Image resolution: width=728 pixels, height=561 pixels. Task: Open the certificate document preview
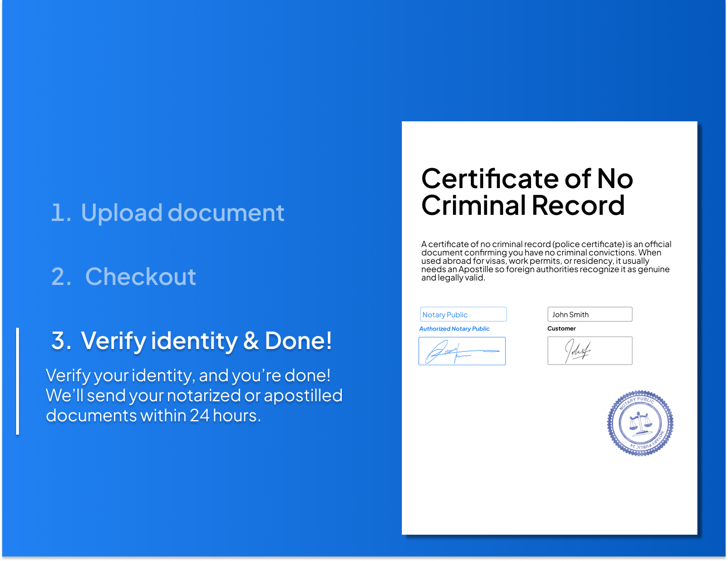(x=549, y=328)
